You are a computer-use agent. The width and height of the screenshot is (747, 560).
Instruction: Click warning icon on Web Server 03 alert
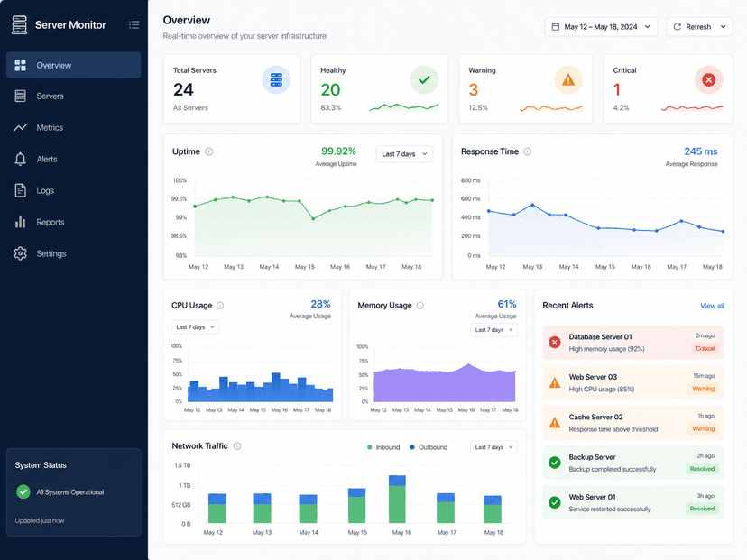[x=555, y=383]
